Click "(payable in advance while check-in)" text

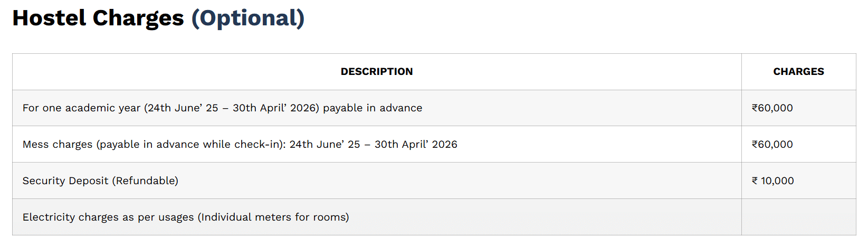191,145
